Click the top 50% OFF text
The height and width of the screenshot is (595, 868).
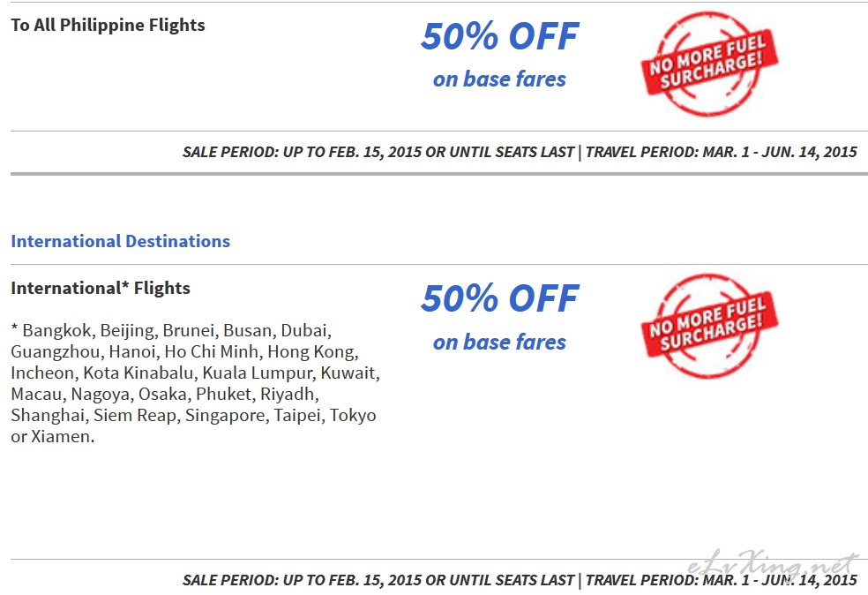click(x=500, y=36)
